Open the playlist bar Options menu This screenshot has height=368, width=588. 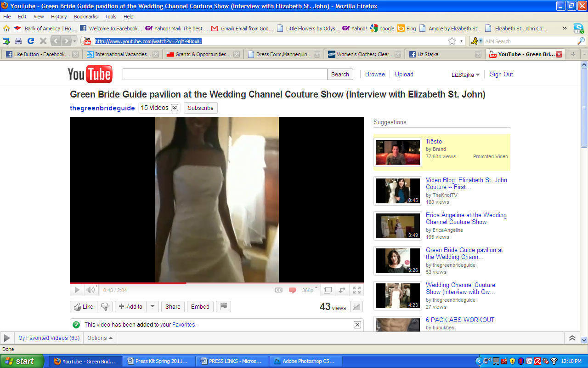[x=100, y=338]
